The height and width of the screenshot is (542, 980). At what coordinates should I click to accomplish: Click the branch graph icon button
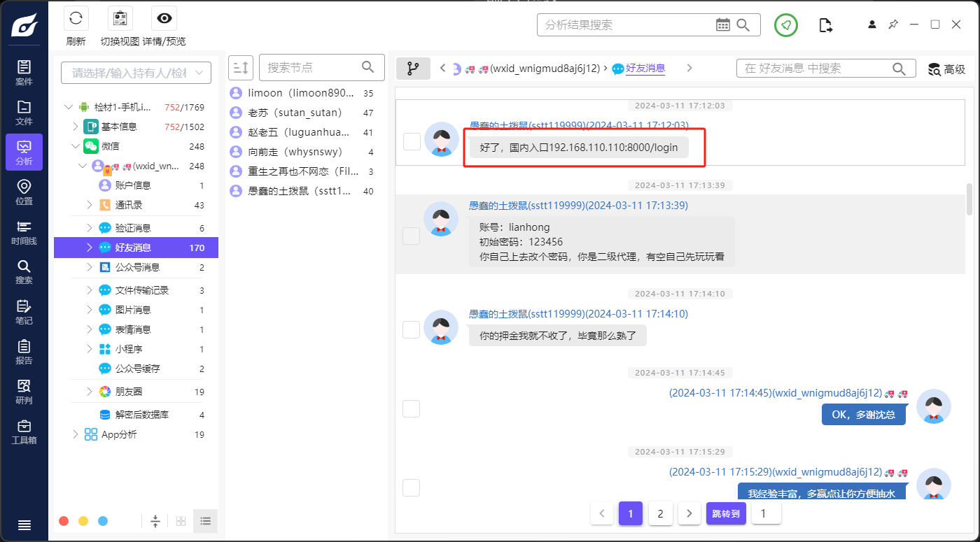click(413, 69)
